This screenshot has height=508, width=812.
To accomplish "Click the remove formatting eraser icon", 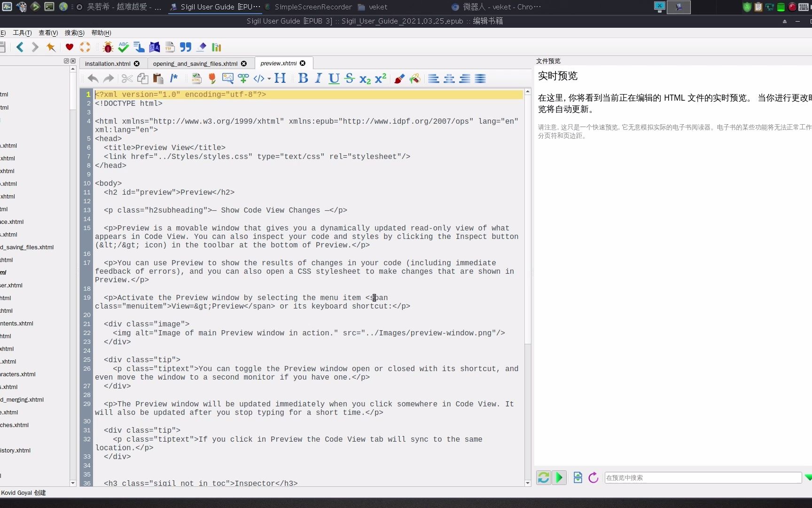I will (x=415, y=79).
